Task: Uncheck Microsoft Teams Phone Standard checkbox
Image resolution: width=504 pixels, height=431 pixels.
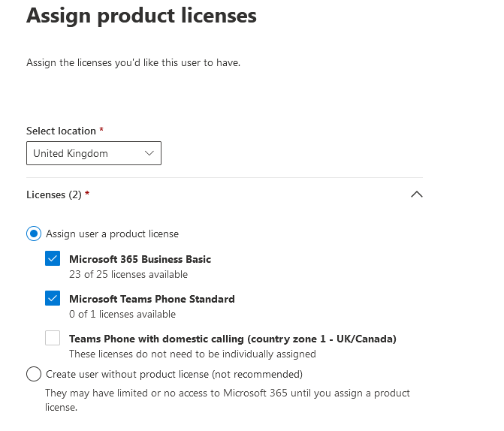Action: tap(53, 298)
